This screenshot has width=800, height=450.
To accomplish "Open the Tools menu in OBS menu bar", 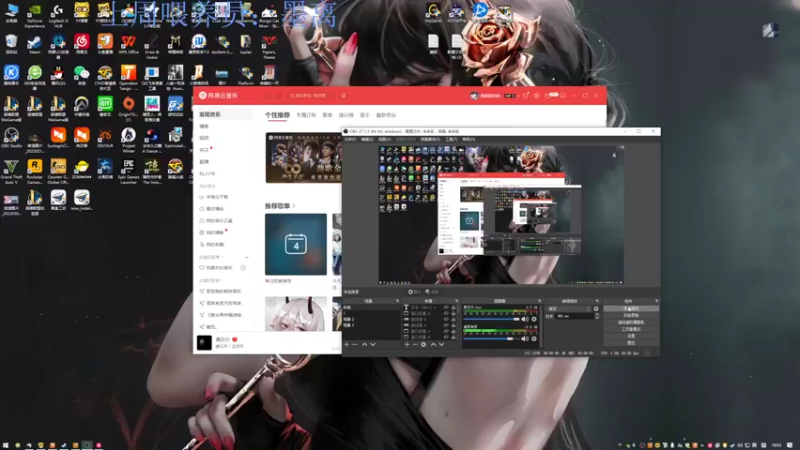I will (451, 139).
